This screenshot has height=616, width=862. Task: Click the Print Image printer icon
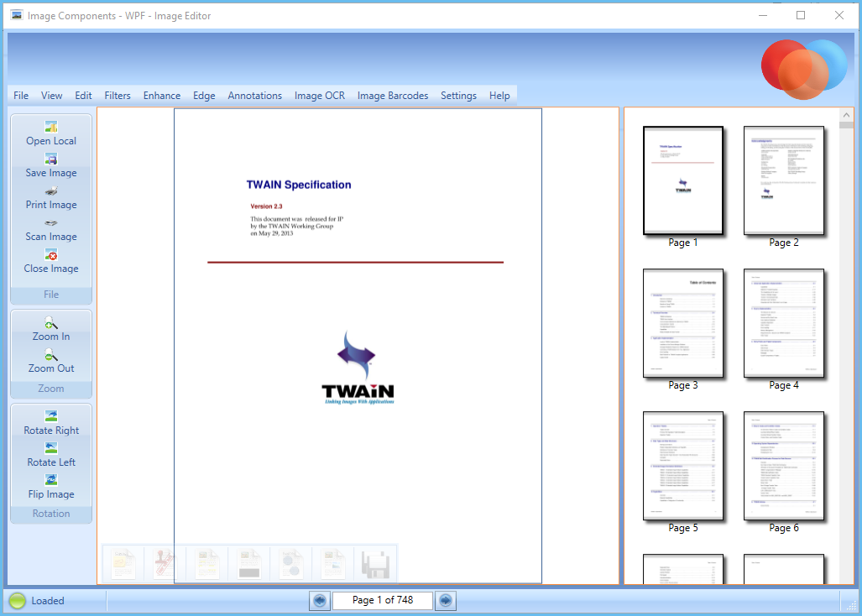click(51, 191)
